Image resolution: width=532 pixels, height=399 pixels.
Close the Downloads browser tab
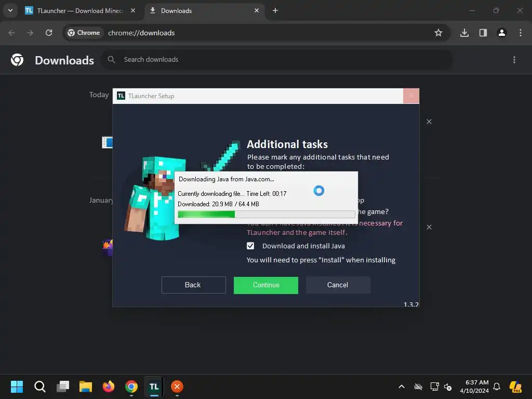pos(257,10)
